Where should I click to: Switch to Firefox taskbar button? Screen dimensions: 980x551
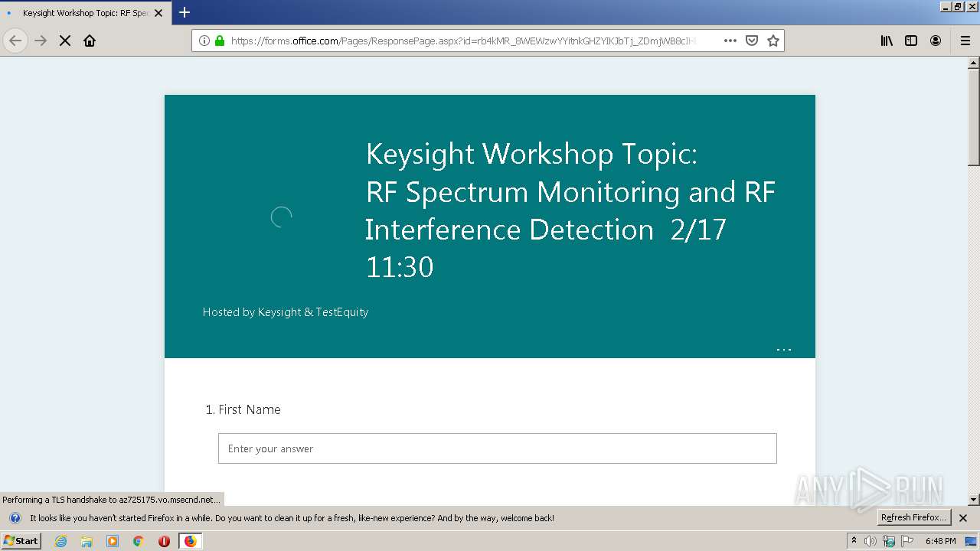[x=190, y=541]
